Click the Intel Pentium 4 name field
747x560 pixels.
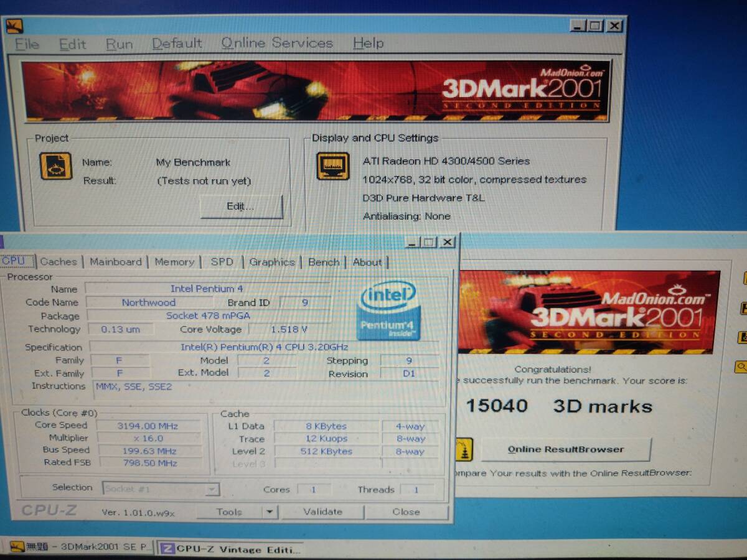pyautogui.click(x=207, y=289)
